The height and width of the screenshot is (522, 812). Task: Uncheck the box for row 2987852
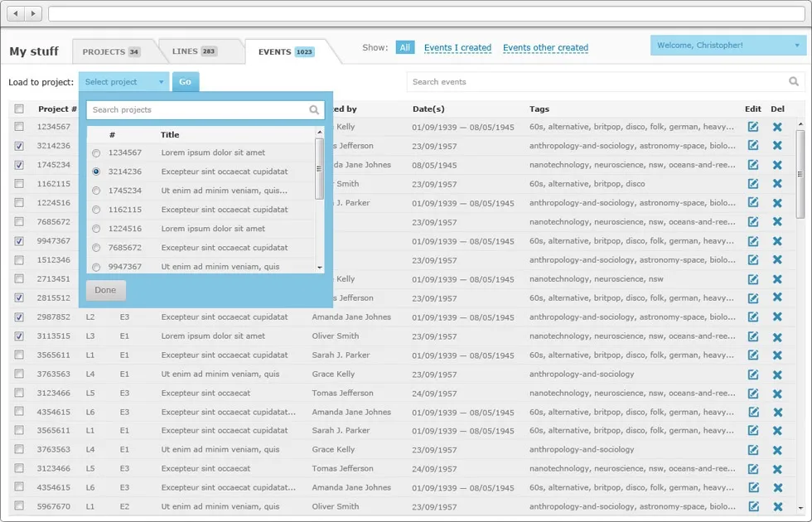(19, 317)
